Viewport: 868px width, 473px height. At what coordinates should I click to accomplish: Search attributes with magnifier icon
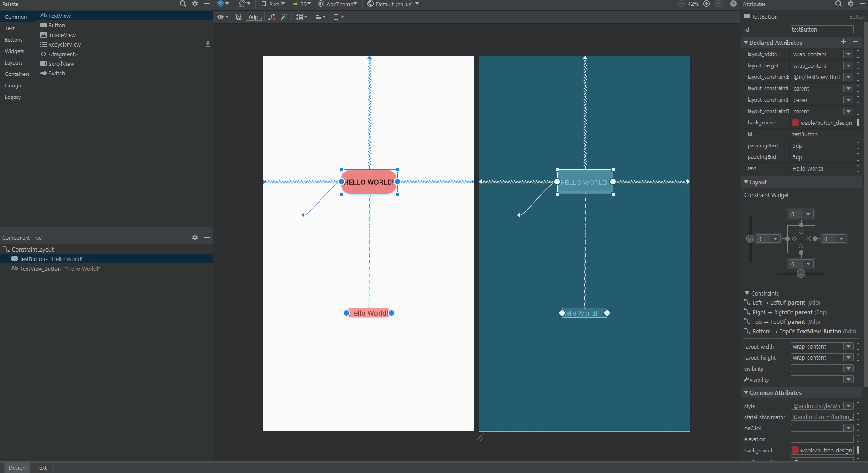(x=838, y=4)
